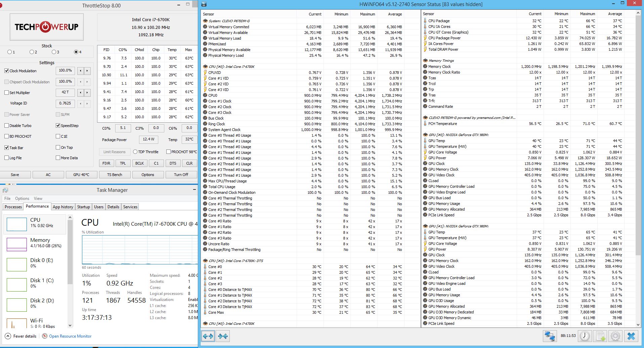Click Task Manager title bar icon
This screenshot has height=348, width=644.
click(5, 190)
